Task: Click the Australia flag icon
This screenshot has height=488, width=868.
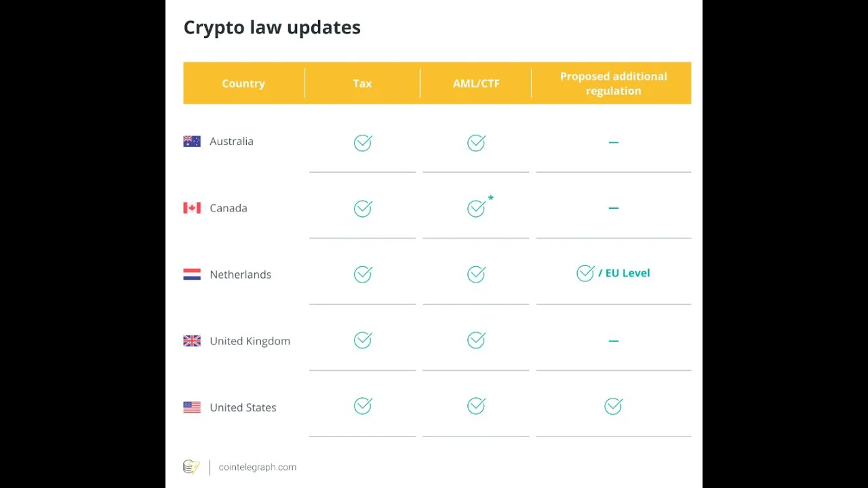Action: (192, 142)
